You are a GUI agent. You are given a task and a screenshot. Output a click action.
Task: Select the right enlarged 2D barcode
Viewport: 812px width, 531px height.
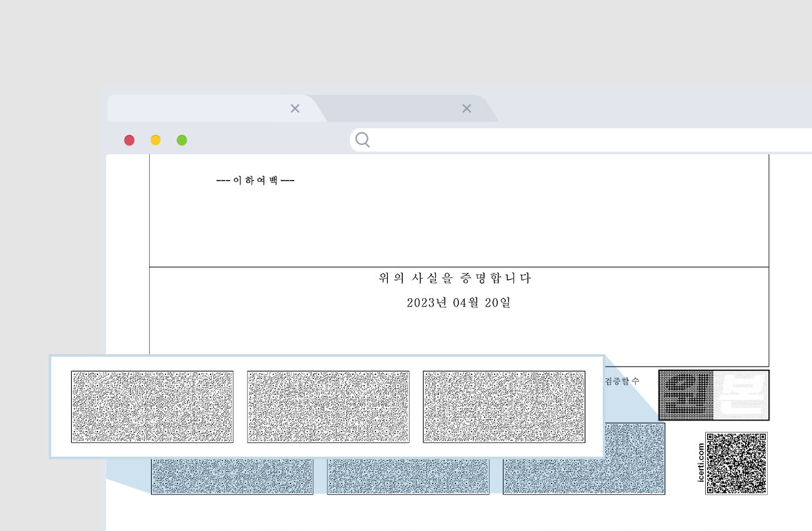click(504, 407)
